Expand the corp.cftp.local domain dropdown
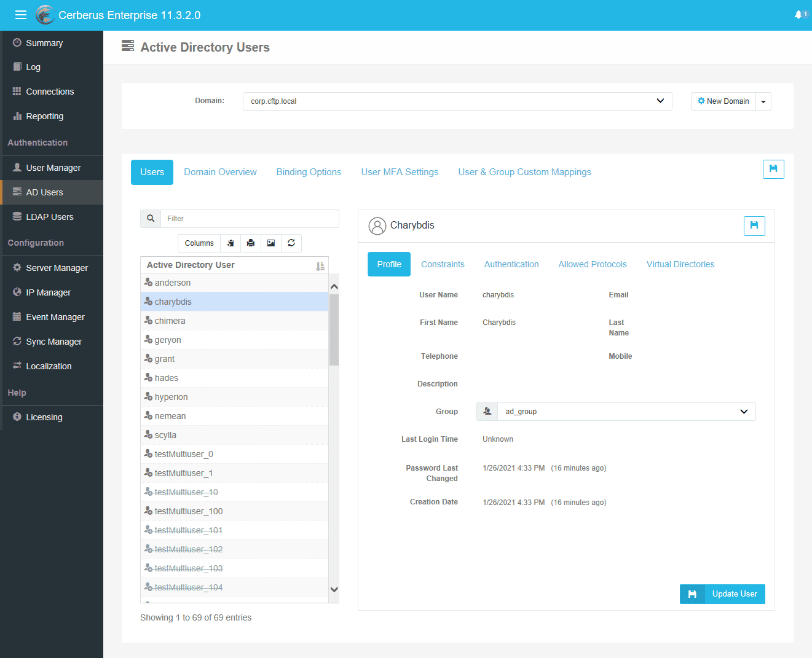The width and height of the screenshot is (812, 658). click(x=457, y=101)
